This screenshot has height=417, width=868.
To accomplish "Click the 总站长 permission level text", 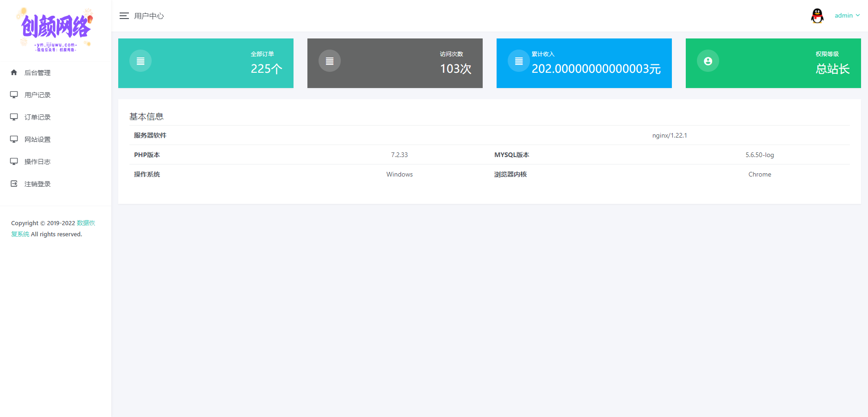I will [x=832, y=69].
